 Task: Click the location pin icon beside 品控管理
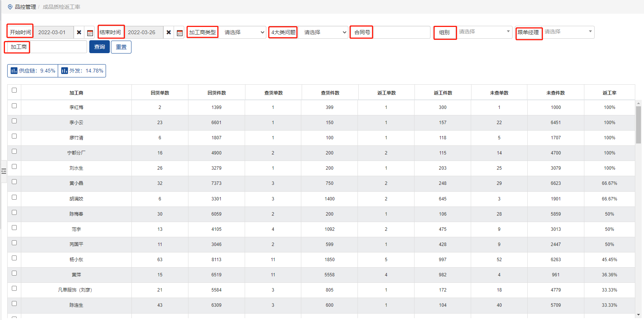(x=10, y=7)
